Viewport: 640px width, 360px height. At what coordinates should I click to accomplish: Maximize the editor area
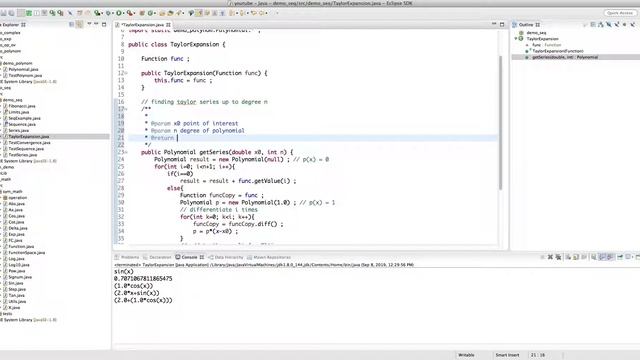tap(502, 24)
